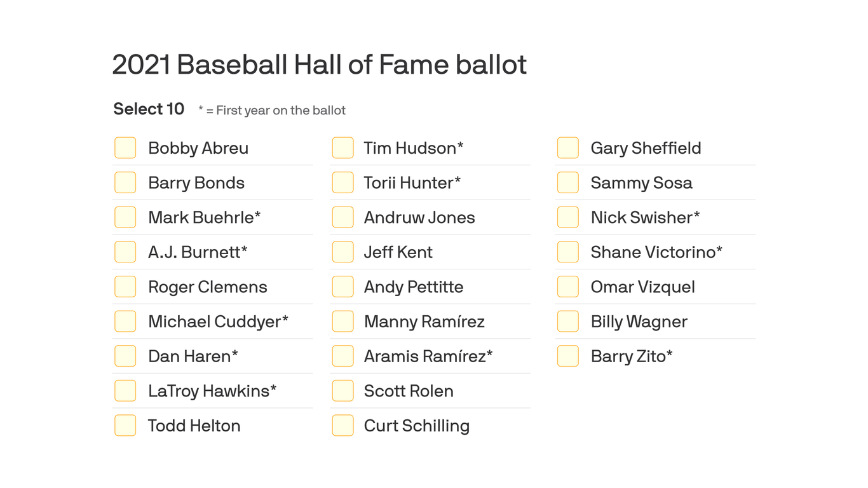Check the box for Torii Hunter
Viewport: 868px width, 488px height.
pyautogui.click(x=342, y=182)
